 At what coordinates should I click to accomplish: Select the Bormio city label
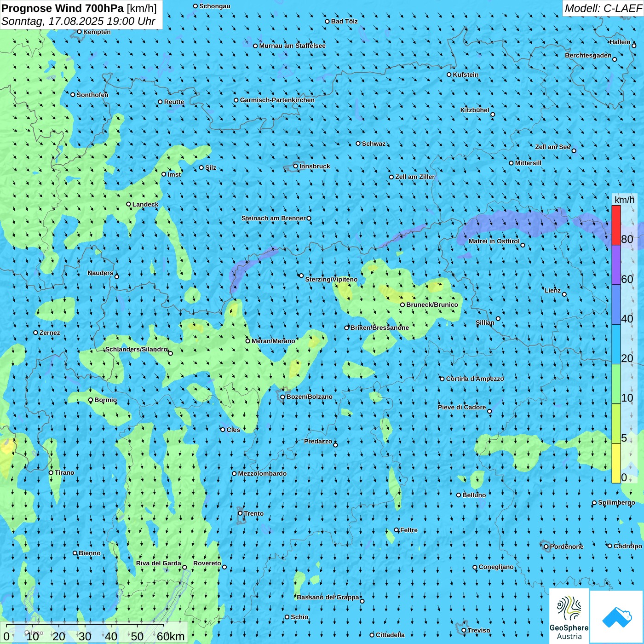[105, 400]
